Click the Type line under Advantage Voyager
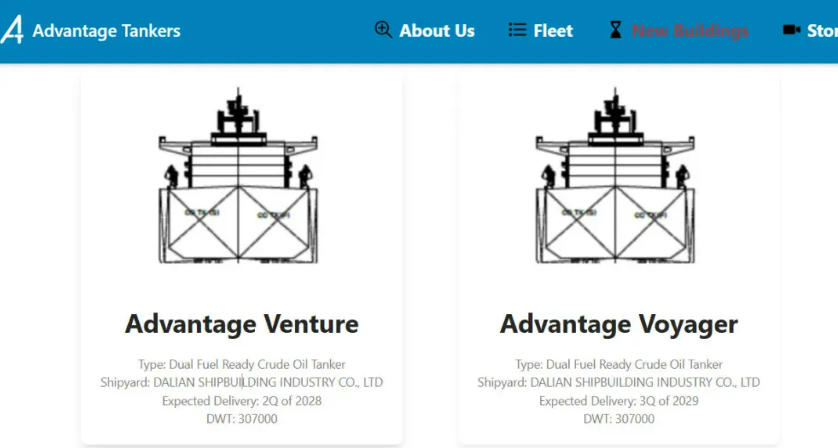The width and height of the screenshot is (838, 448). tap(618, 364)
